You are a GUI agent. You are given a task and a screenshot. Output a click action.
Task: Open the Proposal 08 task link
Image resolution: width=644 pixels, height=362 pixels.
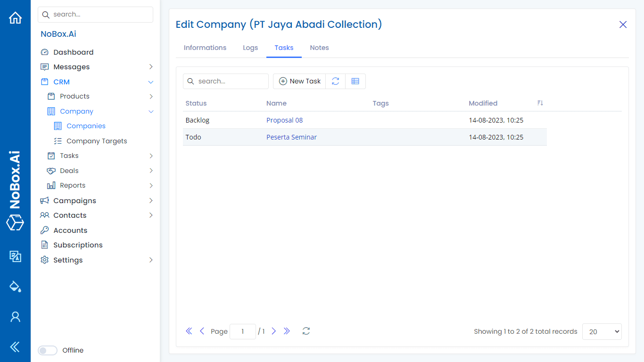[x=285, y=120]
